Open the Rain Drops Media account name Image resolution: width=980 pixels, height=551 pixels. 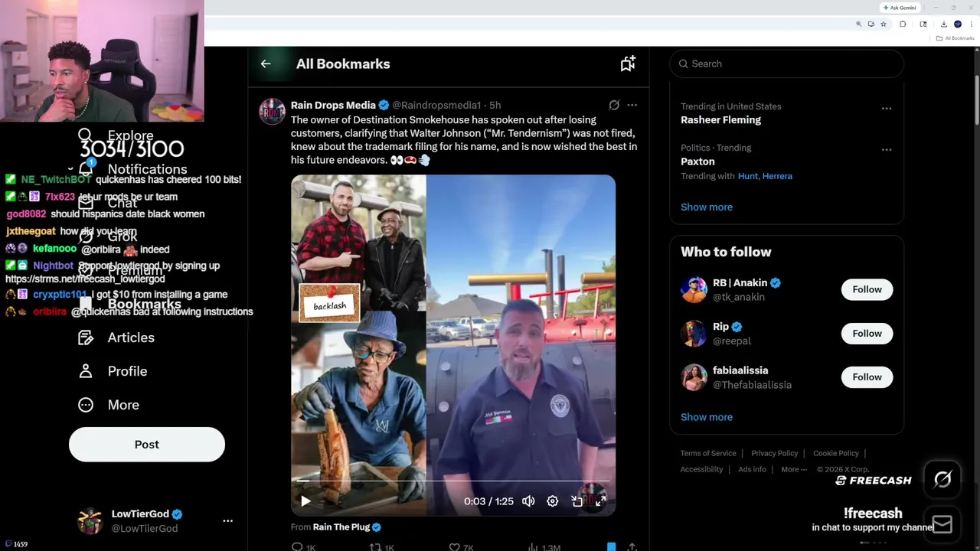point(333,105)
